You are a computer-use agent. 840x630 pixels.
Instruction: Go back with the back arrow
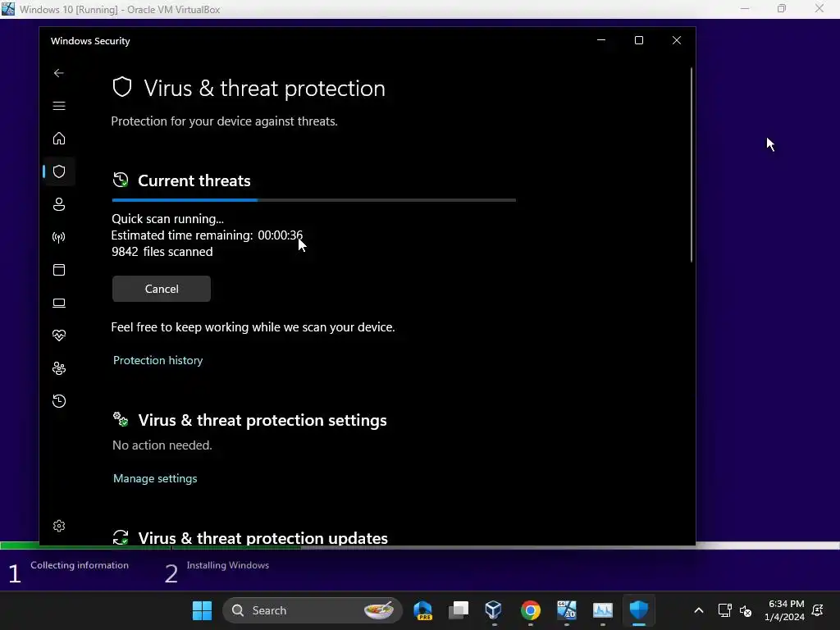tap(59, 73)
